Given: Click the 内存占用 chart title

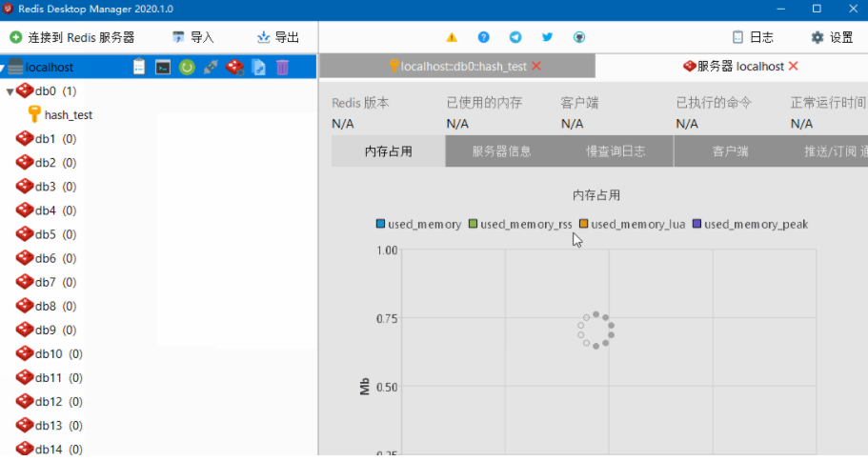Looking at the screenshot, I should click(596, 195).
